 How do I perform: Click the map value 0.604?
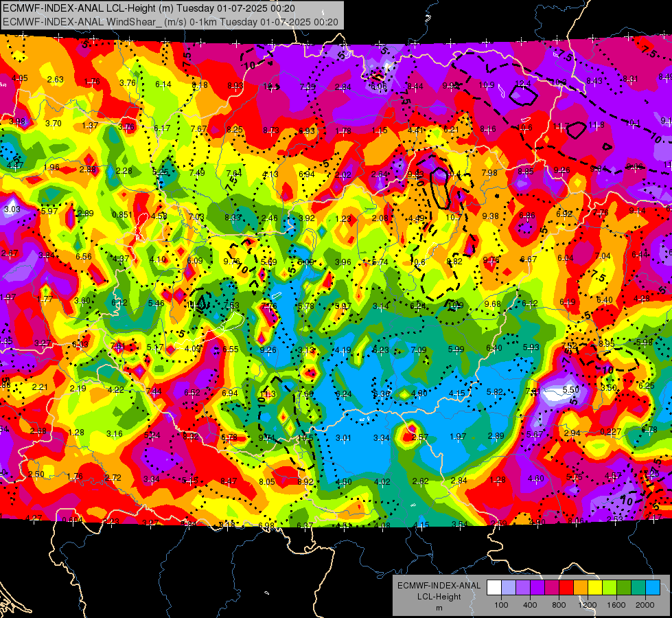pyautogui.click(x=73, y=520)
